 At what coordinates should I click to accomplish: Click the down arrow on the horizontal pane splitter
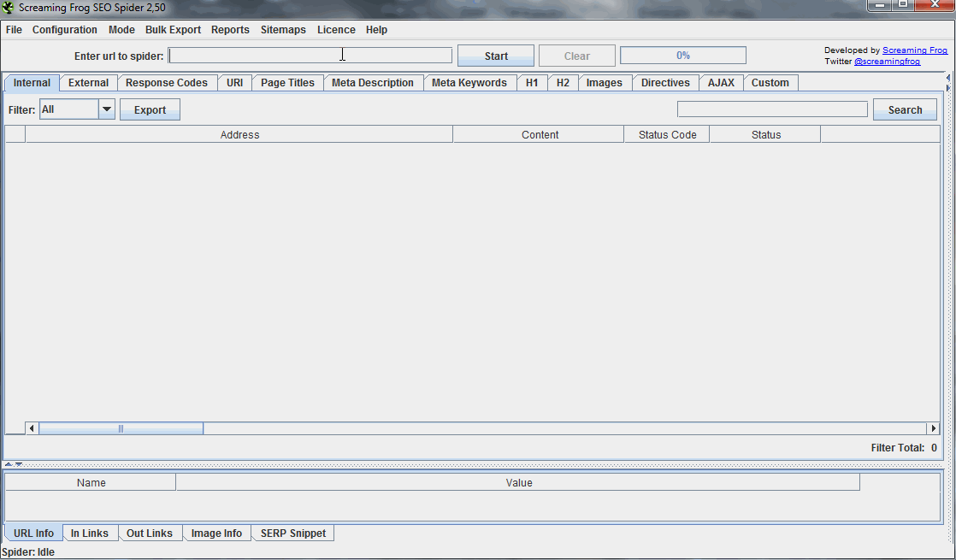click(x=18, y=464)
